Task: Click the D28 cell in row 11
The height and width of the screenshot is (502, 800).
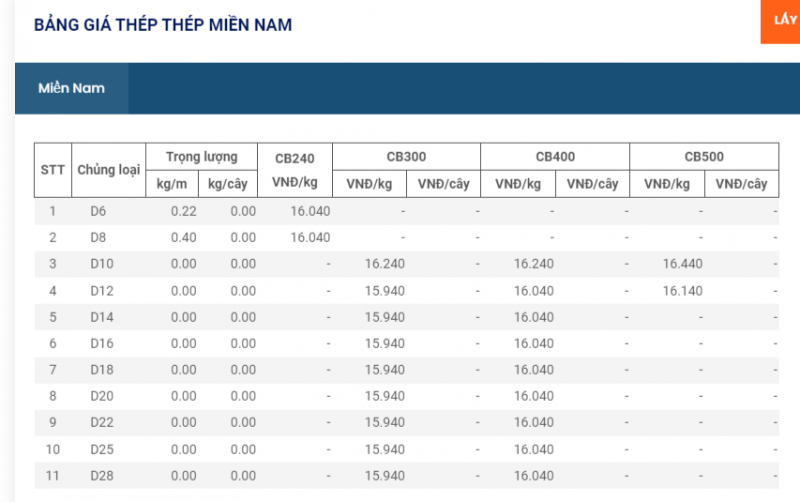Action: click(x=102, y=476)
